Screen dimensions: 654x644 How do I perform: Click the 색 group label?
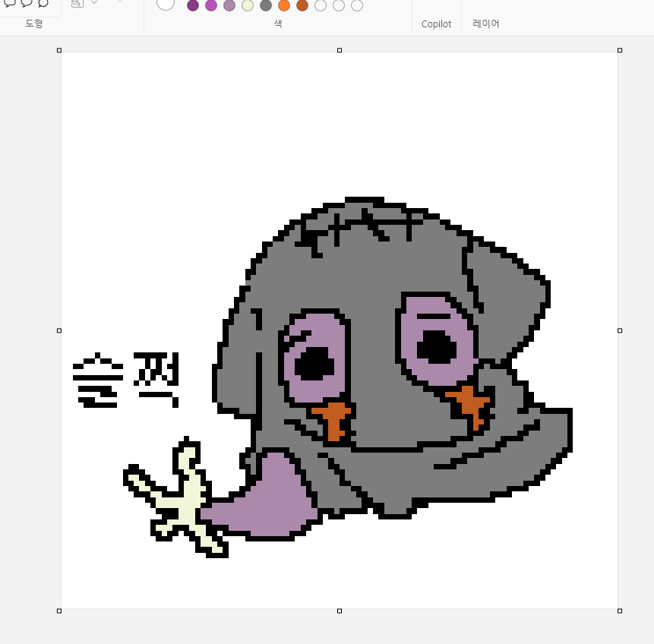[x=278, y=24]
